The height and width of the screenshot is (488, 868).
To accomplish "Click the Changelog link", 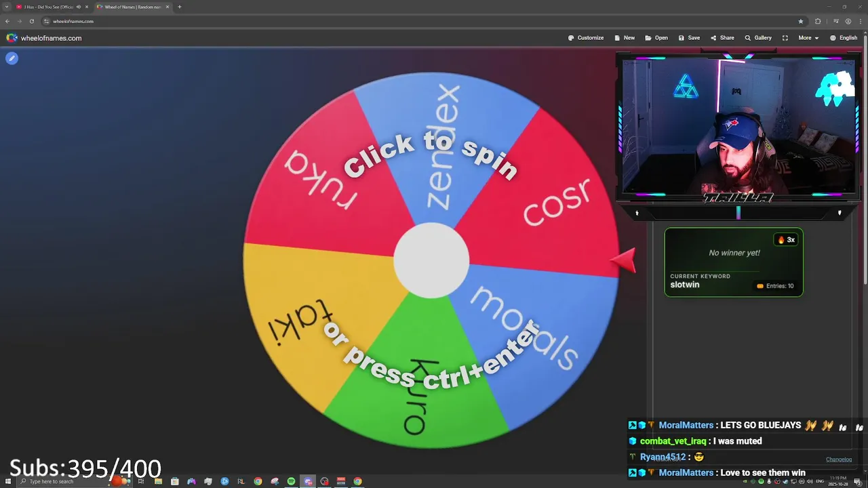I will click(838, 460).
